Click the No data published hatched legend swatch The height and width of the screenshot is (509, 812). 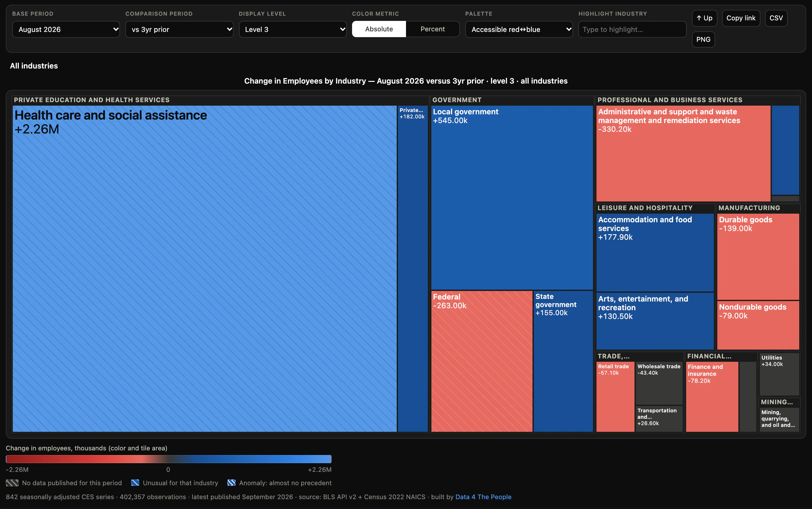click(x=12, y=483)
